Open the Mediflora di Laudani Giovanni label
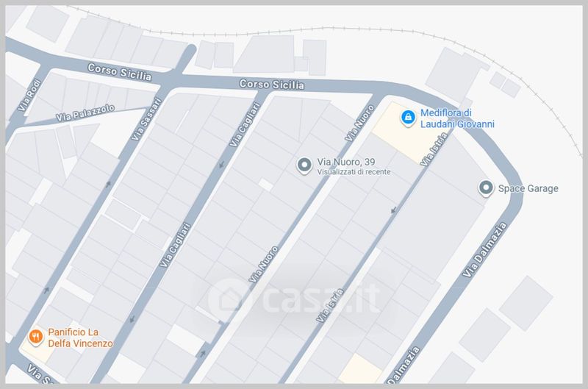Image resolution: width=588 pixels, height=389 pixels. click(457, 118)
